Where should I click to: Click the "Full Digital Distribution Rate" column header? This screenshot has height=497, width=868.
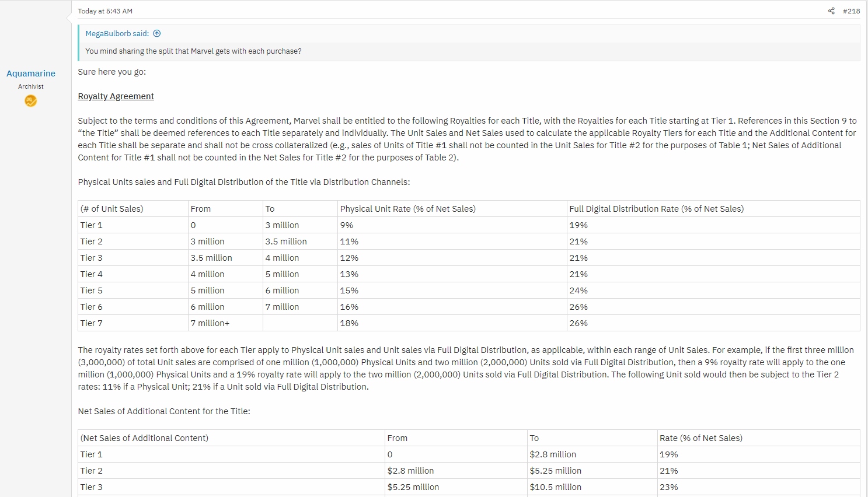656,209
